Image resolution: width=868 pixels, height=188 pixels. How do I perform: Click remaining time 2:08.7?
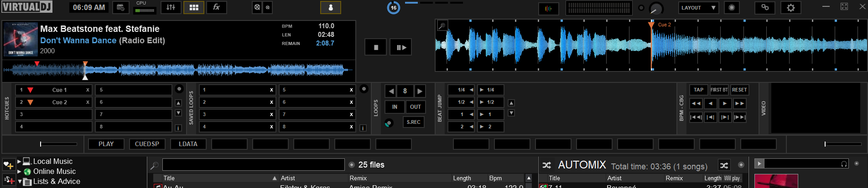point(325,43)
